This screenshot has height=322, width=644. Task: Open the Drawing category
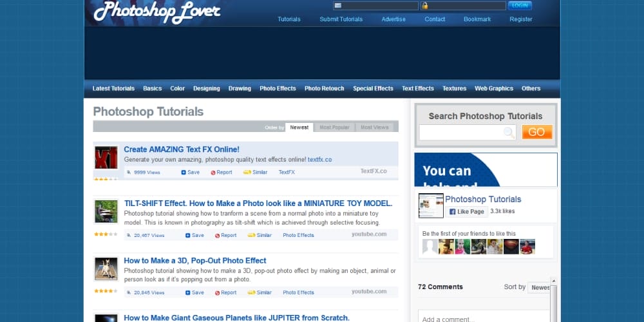point(240,88)
